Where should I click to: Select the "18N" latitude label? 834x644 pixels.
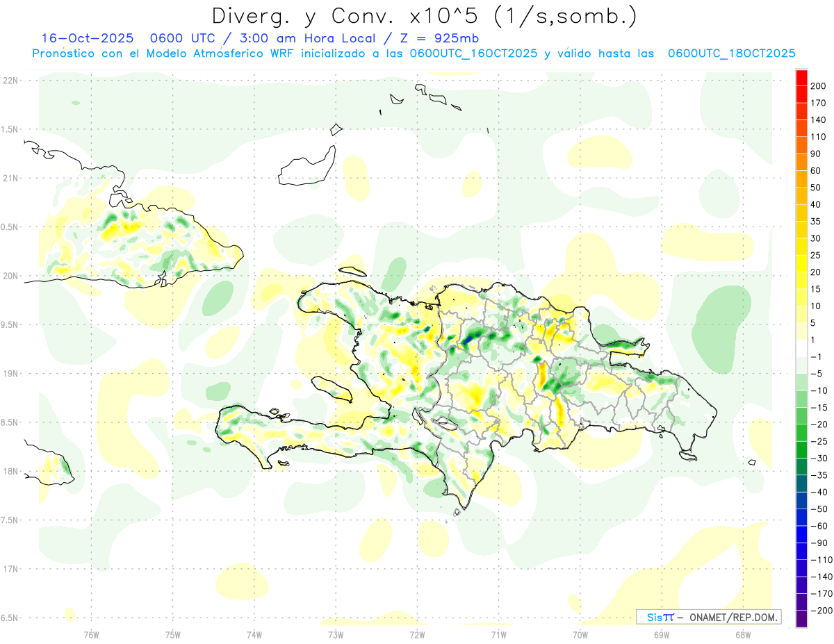(10, 471)
